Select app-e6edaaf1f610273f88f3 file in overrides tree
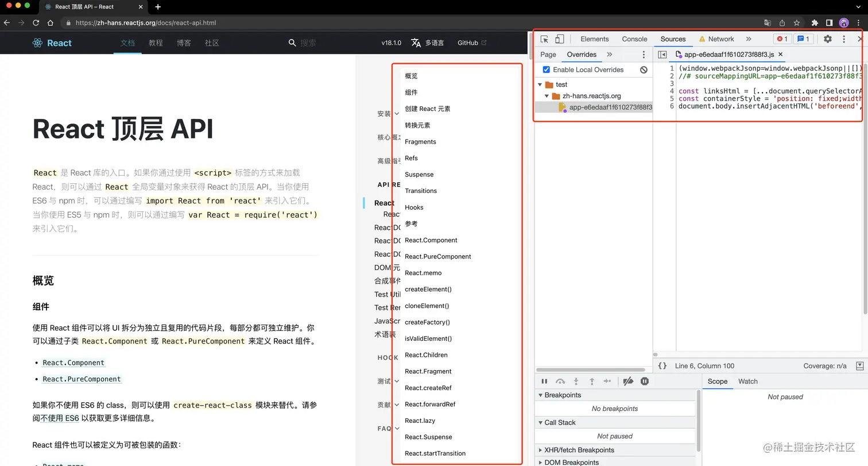The height and width of the screenshot is (466, 868). tap(594, 107)
